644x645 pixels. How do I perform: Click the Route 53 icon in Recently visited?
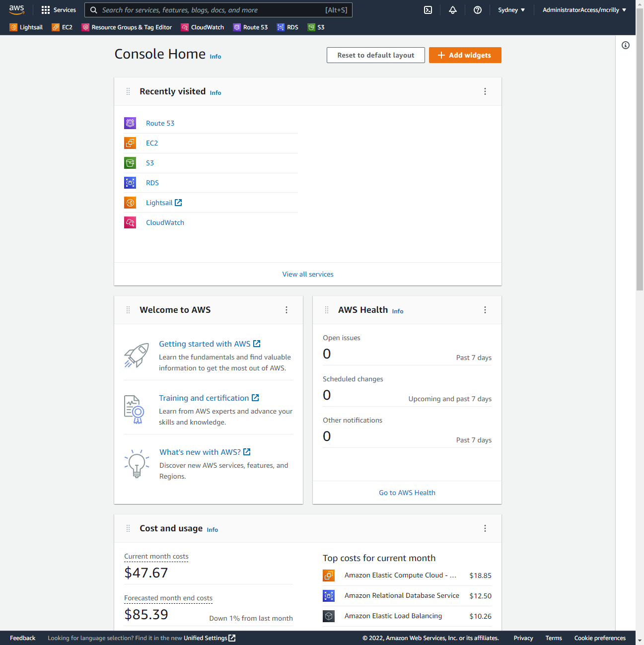point(130,123)
